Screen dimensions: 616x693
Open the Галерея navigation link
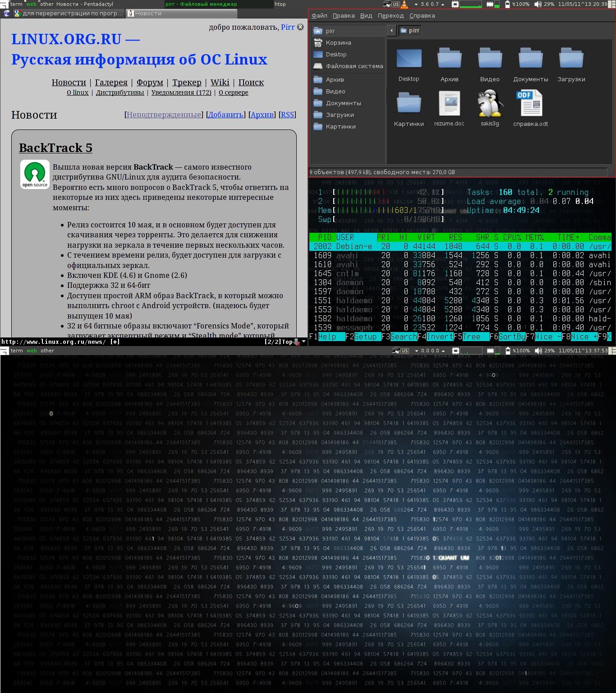pyautogui.click(x=111, y=82)
